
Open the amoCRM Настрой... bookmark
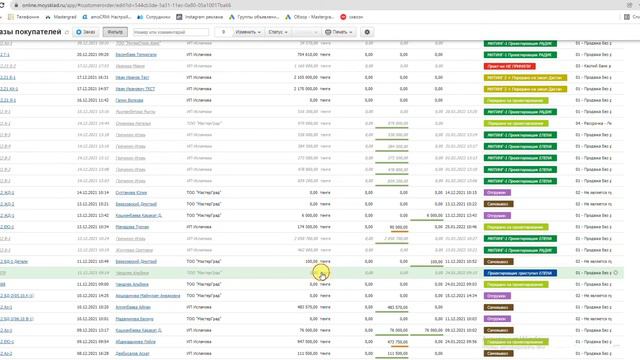(x=107, y=17)
